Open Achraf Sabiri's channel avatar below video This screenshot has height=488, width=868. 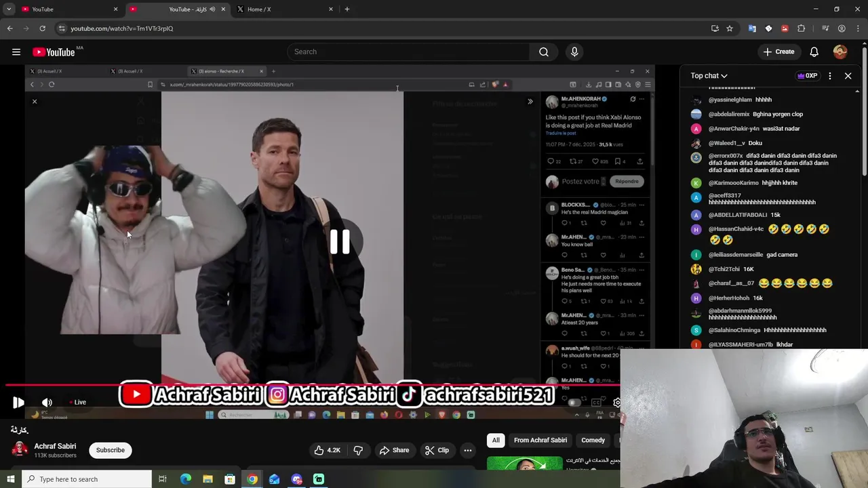pyautogui.click(x=20, y=449)
